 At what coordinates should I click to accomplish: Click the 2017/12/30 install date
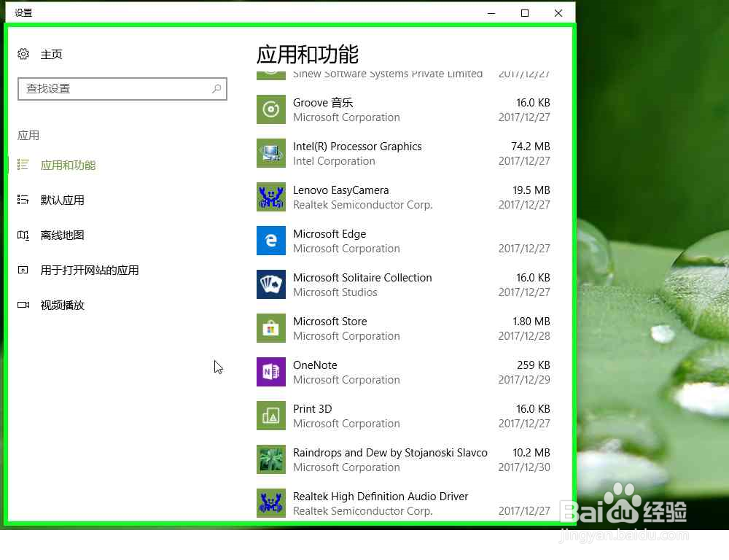(x=524, y=467)
